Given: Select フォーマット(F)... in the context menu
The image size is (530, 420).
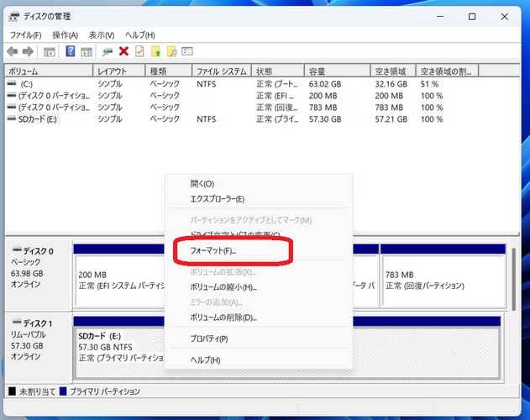Looking at the screenshot, I should (x=259, y=251).
